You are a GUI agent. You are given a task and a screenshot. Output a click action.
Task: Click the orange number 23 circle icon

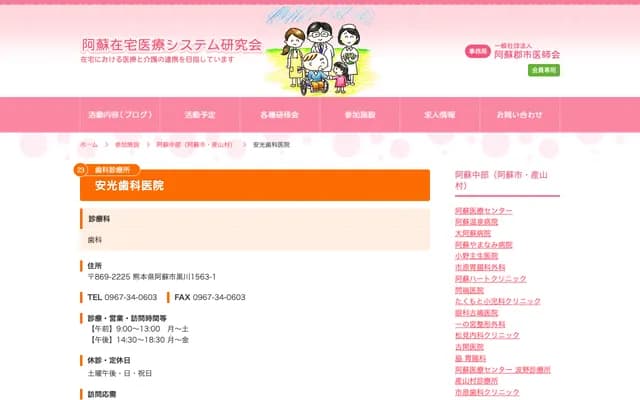point(80,169)
